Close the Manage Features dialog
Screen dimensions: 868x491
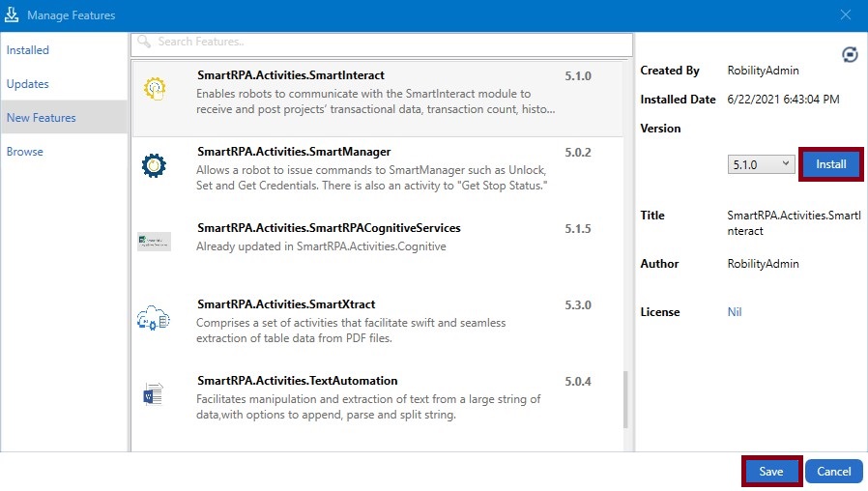click(846, 15)
